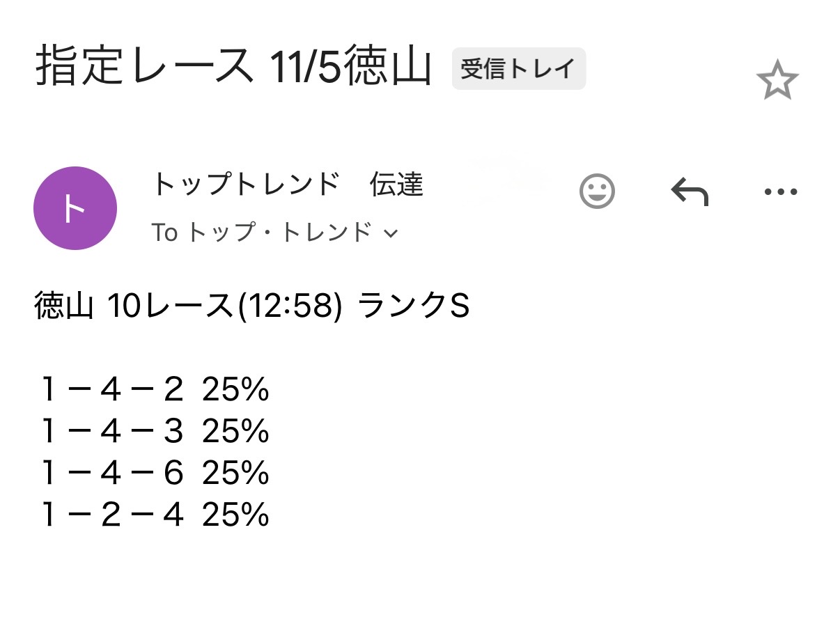The image size is (840, 633).
Task: Tap the 1－4－2 prediction line
Action: 111,391
